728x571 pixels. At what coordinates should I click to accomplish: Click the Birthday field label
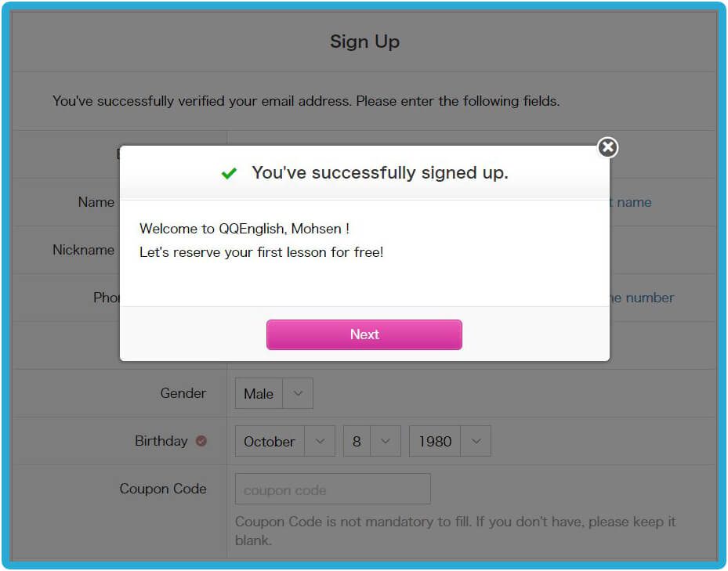click(161, 441)
